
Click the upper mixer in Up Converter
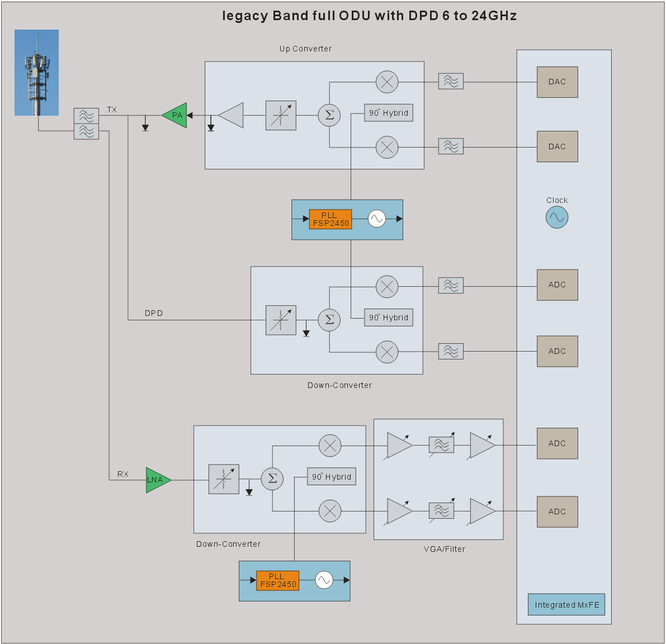[387, 82]
